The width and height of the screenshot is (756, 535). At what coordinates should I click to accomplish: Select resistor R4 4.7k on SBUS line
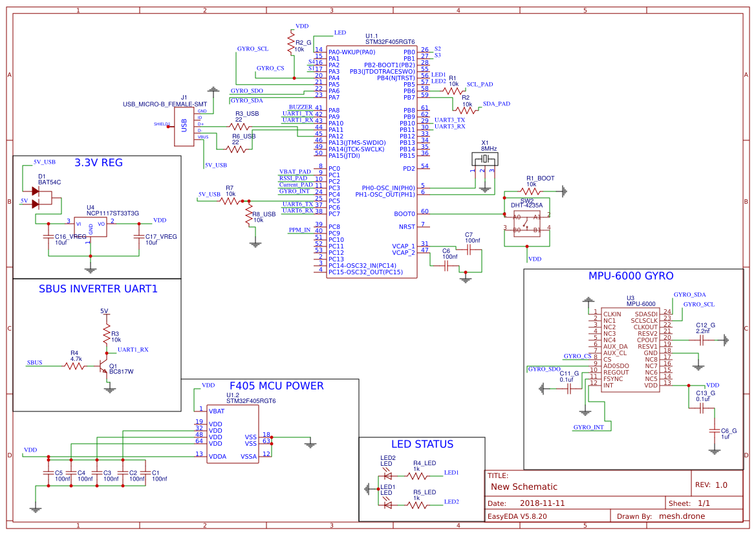[x=74, y=366]
